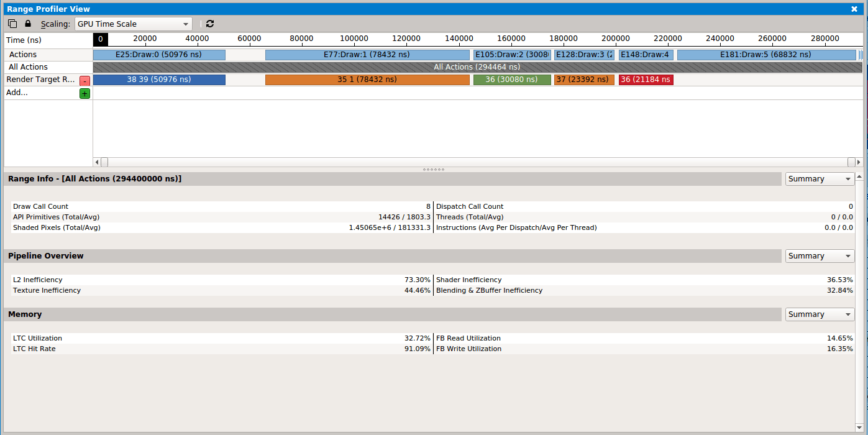Image resolution: width=868 pixels, height=435 pixels.
Task: Open the GPU Time Scale scaling dropdown
Action: (133, 23)
